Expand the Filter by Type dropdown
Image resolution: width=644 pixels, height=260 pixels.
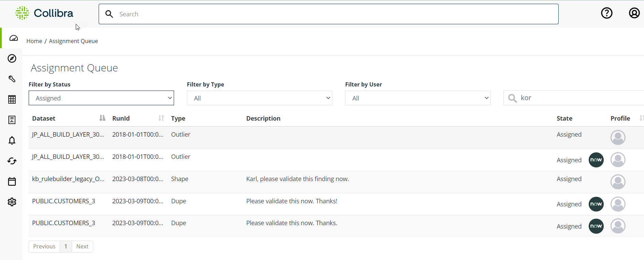click(259, 98)
